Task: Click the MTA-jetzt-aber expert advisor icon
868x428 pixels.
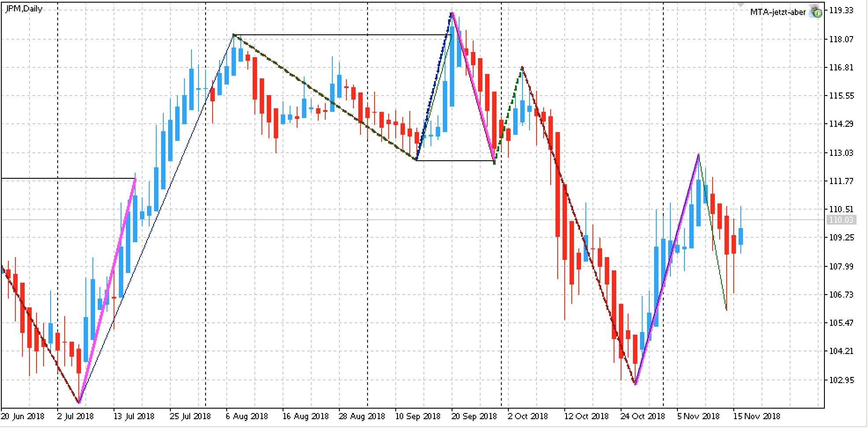Action: pyautogui.click(x=816, y=12)
